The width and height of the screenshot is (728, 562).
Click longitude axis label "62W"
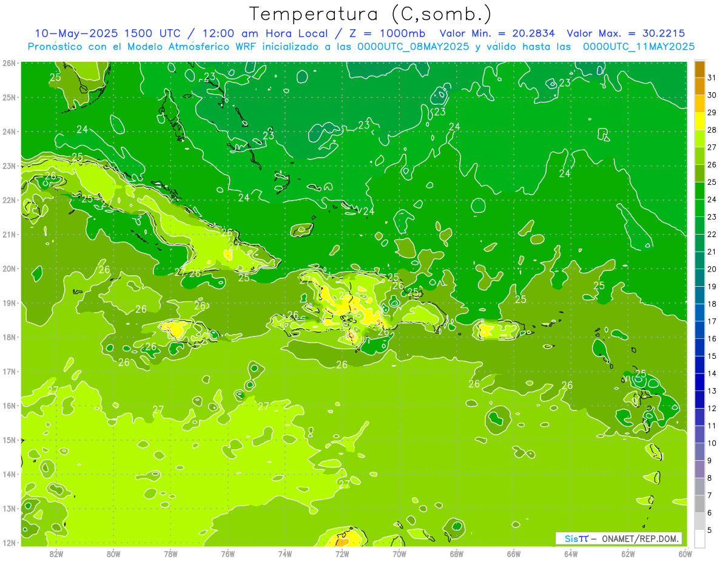pyautogui.click(x=628, y=554)
